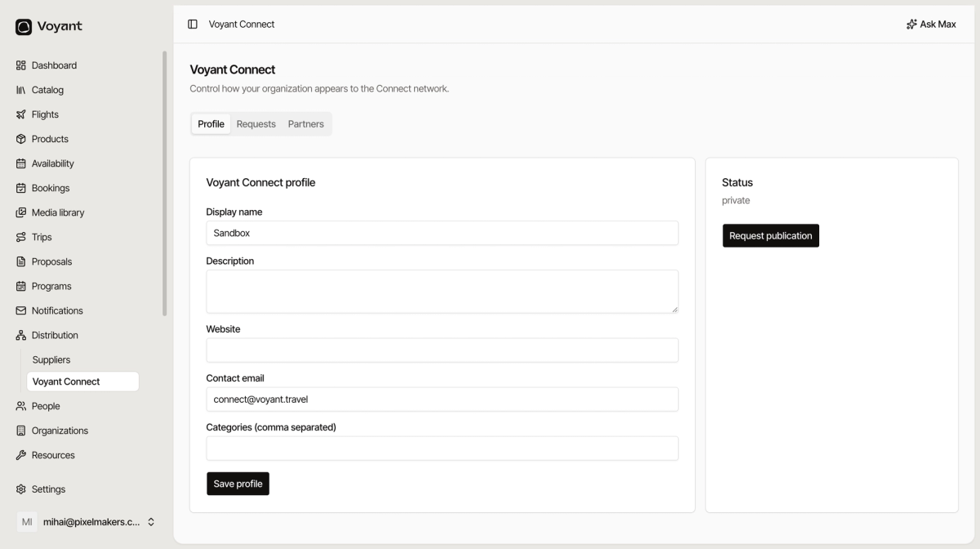Open the Proposals section label
This screenshot has width=980, height=549.
(x=51, y=261)
